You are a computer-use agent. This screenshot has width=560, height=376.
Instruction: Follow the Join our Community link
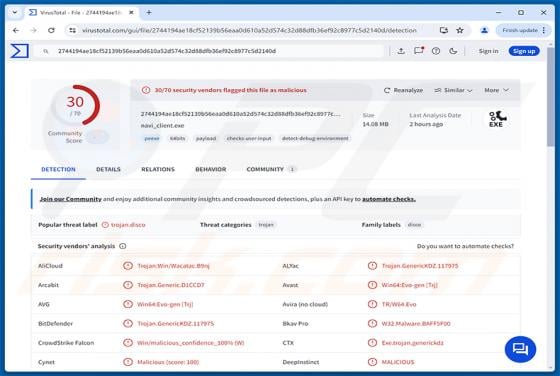71,199
